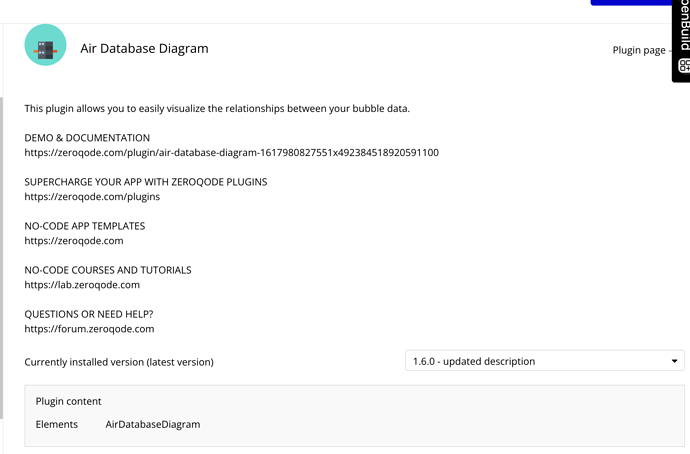Click the https://zeroqode.com templates URL
690x454 pixels.
click(x=74, y=241)
